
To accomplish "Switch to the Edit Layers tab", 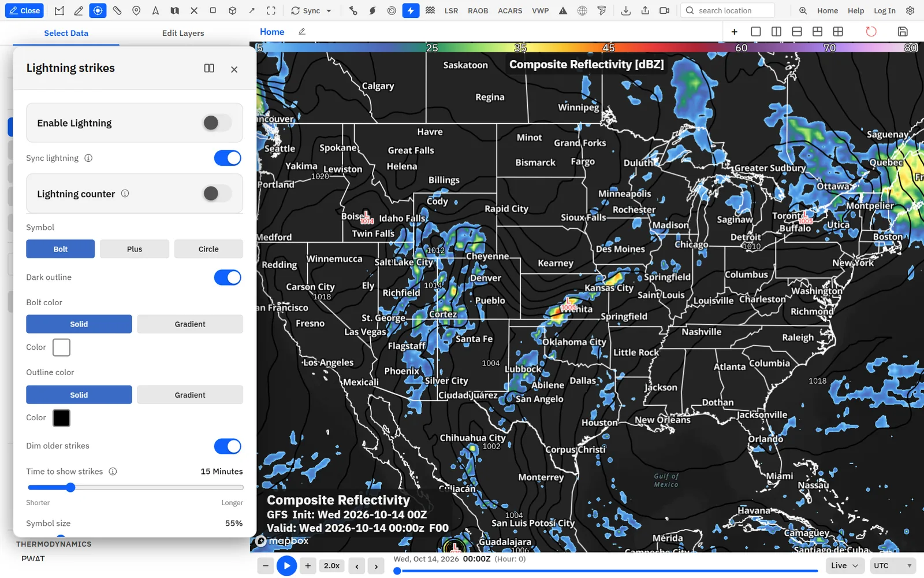I will pos(183,33).
